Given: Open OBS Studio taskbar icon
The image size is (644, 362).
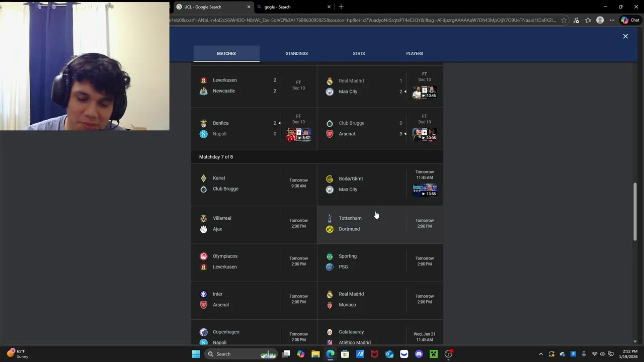Looking at the screenshot, I should (x=448, y=354).
